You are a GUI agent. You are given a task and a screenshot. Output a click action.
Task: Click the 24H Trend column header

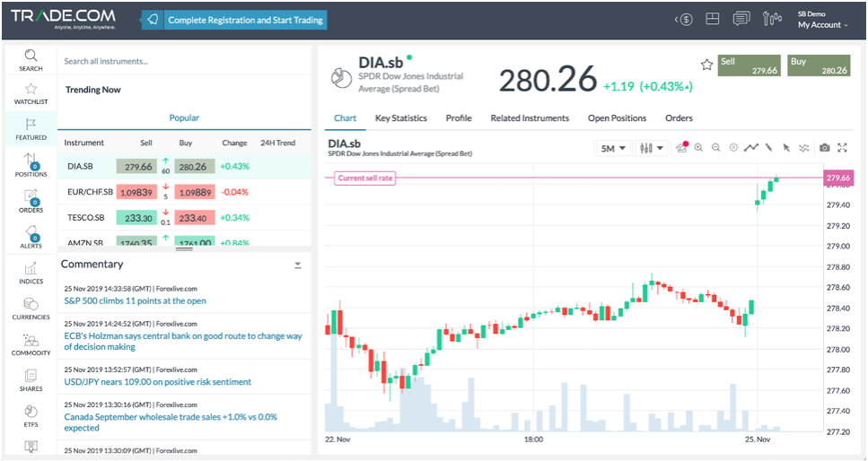tap(278, 143)
